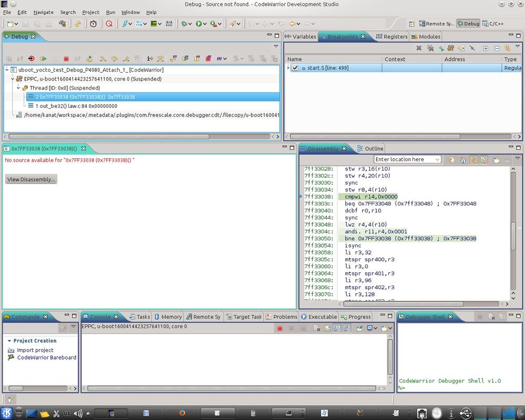
Task: Switch to the Outline tab
Action: tap(370, 148)
